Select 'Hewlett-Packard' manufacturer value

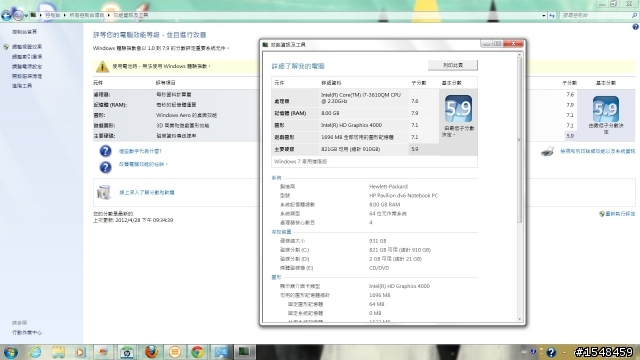click(388, 187)
